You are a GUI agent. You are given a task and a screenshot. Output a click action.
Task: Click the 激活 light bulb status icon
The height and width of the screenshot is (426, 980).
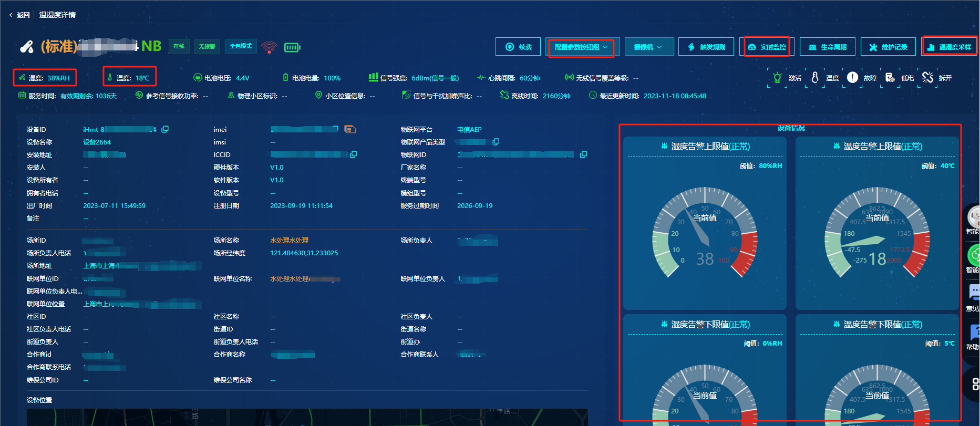[777, 78]
